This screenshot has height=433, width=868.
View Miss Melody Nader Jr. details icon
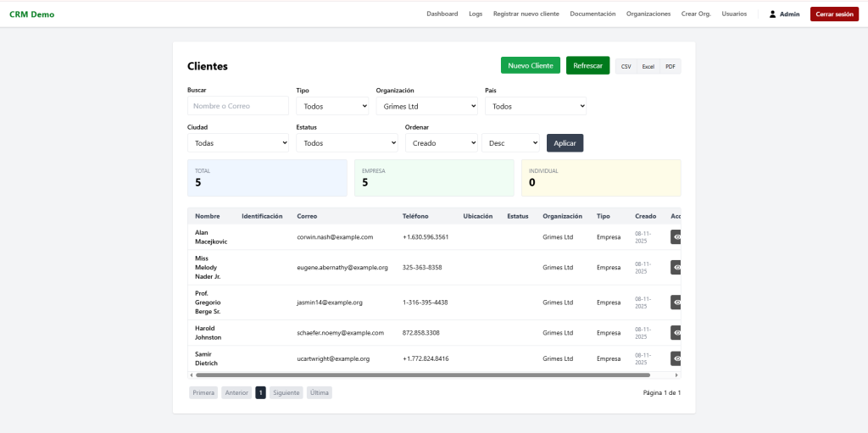(676, 268)
